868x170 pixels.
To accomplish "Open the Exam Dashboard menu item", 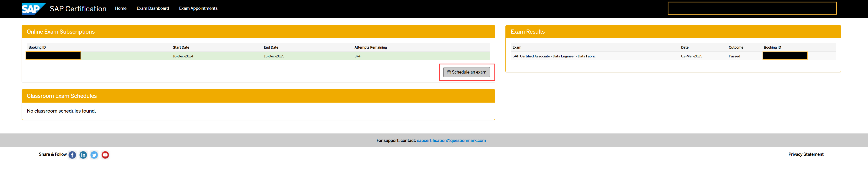I will 153,8.
